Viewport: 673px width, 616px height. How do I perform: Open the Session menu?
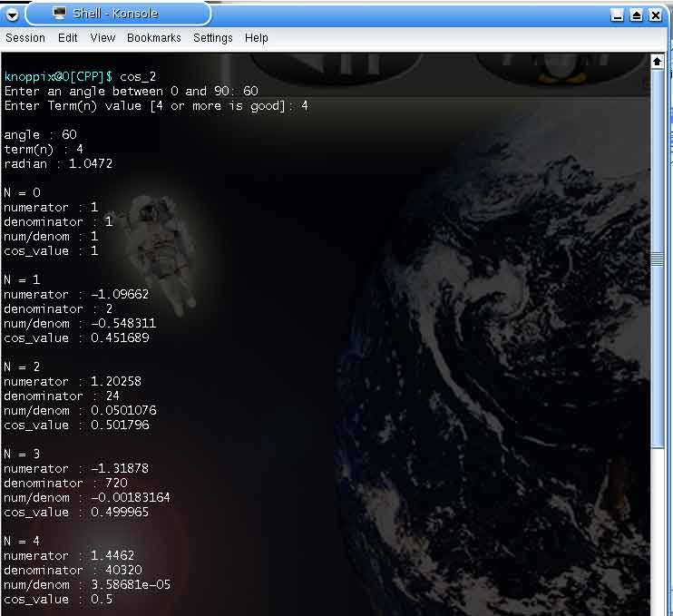[25, 38]
